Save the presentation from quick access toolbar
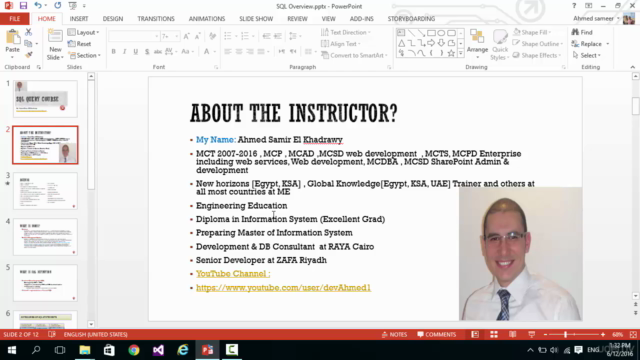 click(x=23, y=6)
